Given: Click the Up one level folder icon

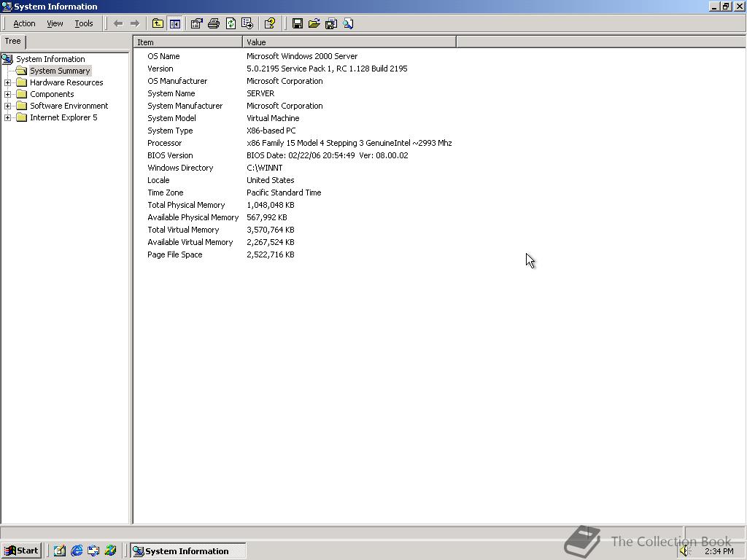Looking at the screenshot, I should [158, 23].
